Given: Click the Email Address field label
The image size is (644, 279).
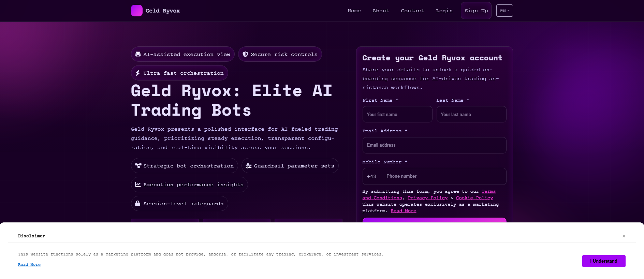Looking at the screenshot, I should click(385, 131).
